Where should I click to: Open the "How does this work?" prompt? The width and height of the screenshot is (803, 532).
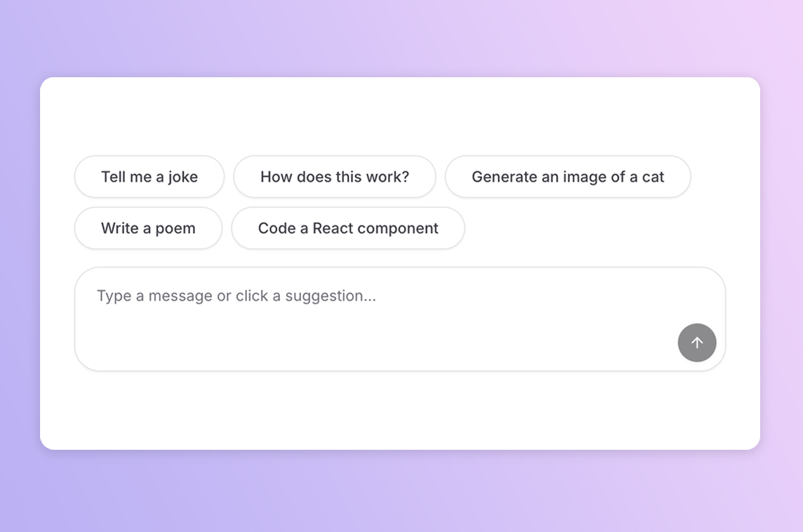335,177
